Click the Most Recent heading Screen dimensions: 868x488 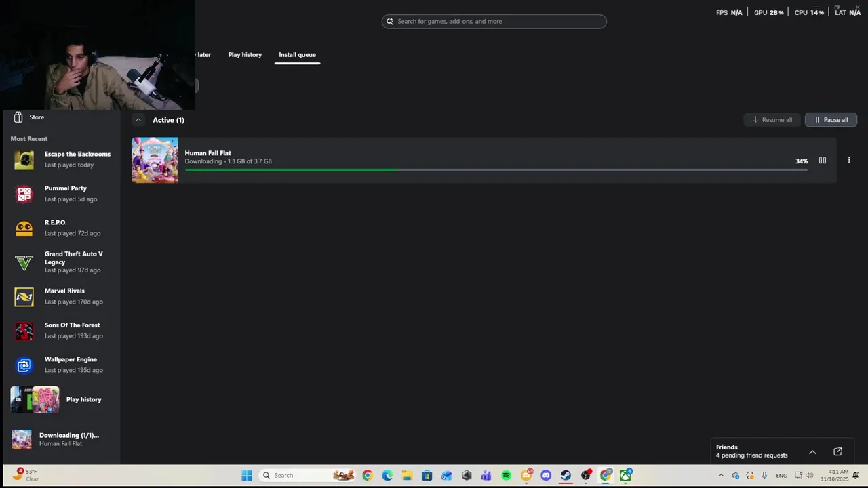[x=29, y=138]
